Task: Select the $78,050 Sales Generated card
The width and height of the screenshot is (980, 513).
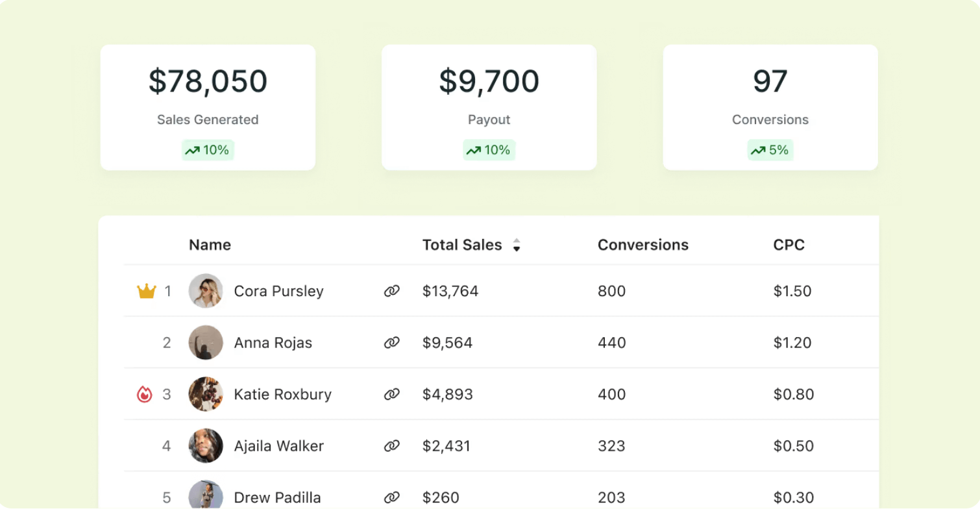Action: tap(208, 107)
